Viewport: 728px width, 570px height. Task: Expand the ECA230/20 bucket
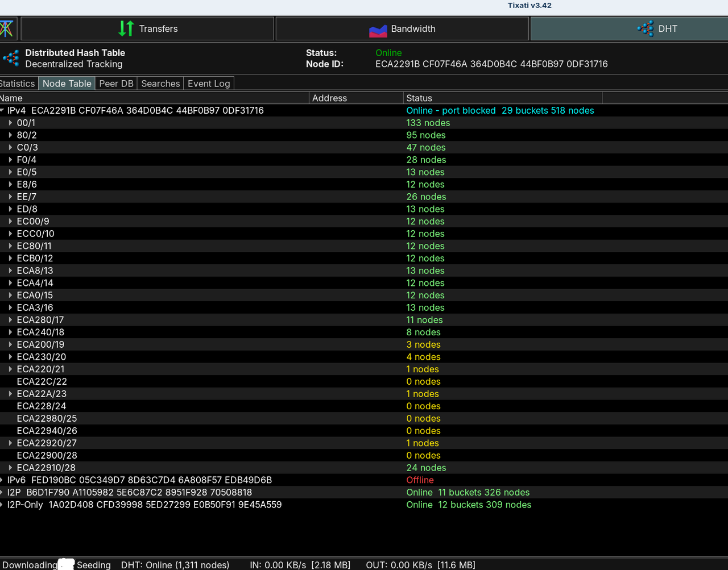tap(10, 357)
